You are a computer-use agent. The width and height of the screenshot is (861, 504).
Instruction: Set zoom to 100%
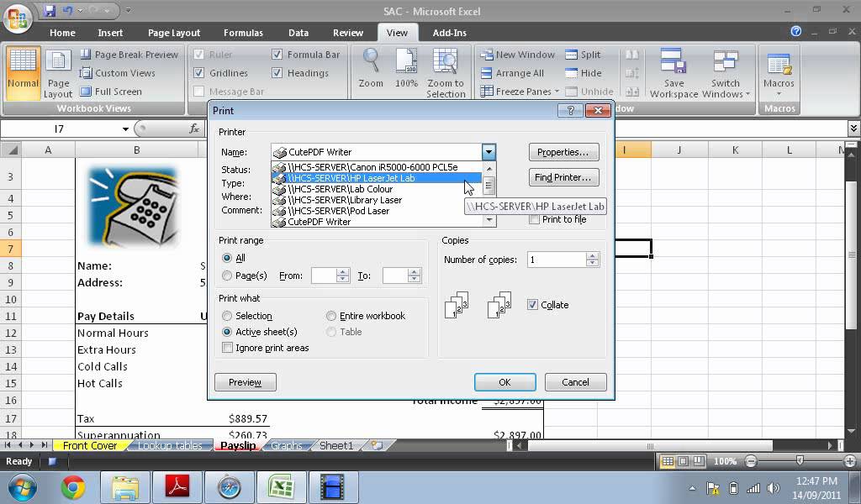(x=406, y=69)
